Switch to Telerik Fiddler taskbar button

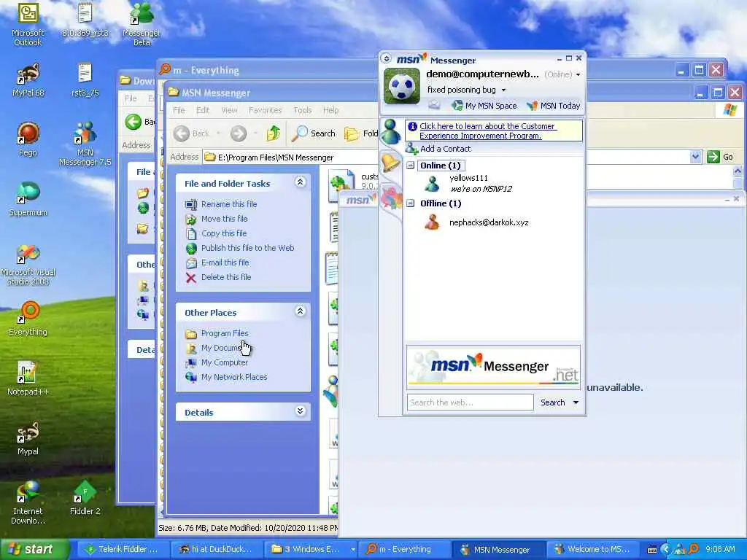[x=122, y=549]
